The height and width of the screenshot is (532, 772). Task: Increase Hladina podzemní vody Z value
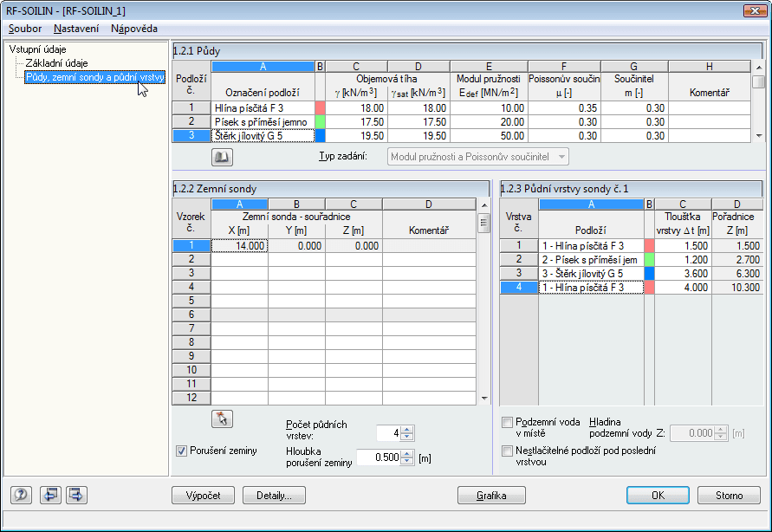[721, 430]
